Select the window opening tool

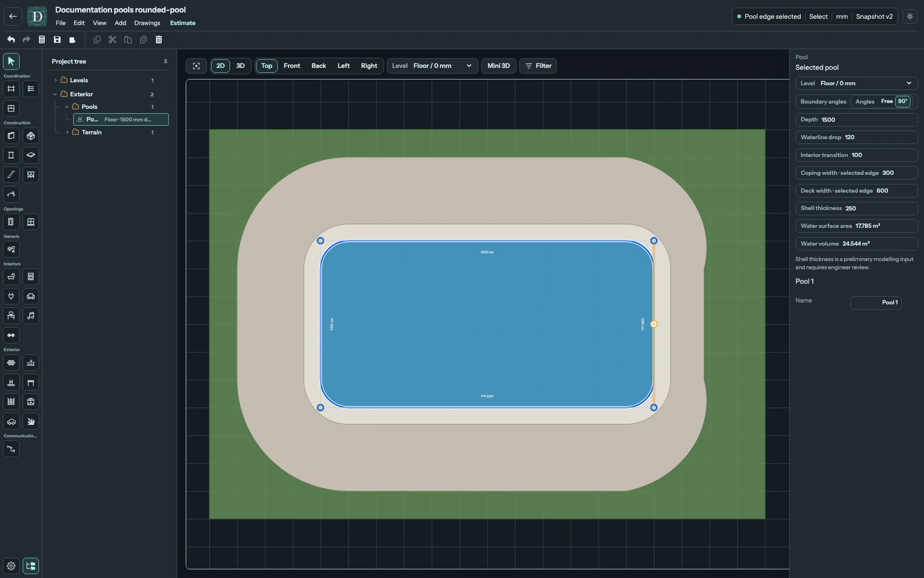(x=31, y=222)
